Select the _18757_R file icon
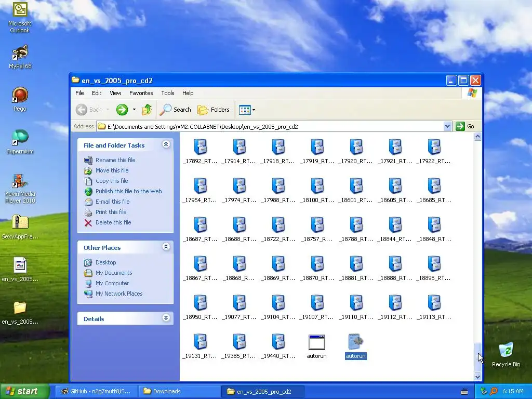The width and height of the screenshot is (532, 399). click(317, 225)
